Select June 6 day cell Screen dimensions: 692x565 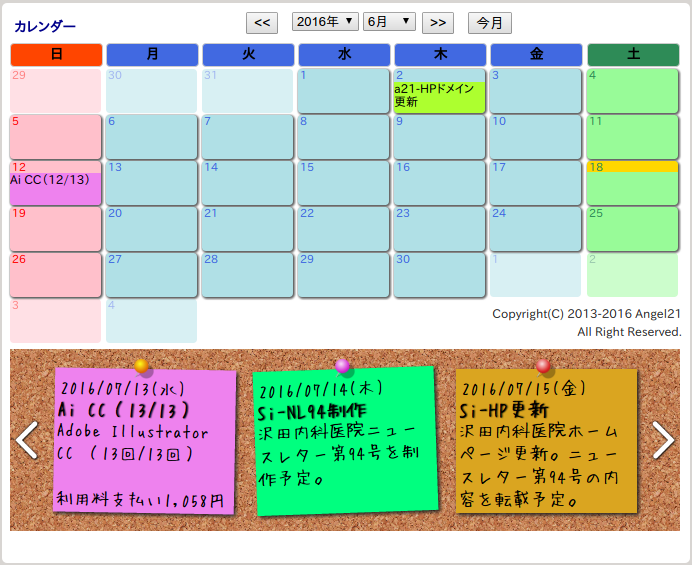151,137
